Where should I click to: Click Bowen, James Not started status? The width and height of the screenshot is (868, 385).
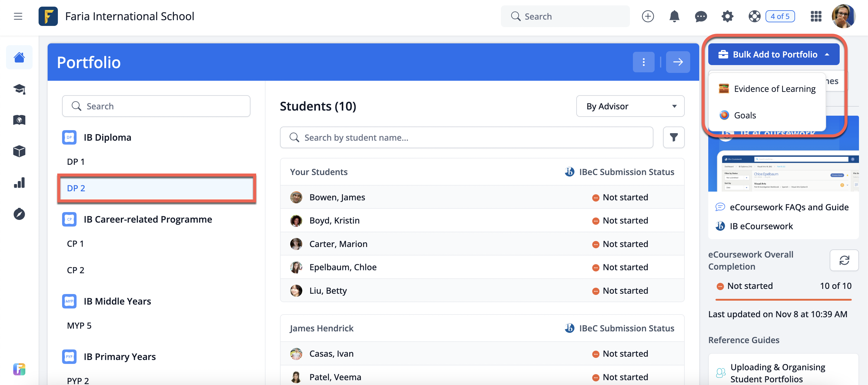[620, 197]
